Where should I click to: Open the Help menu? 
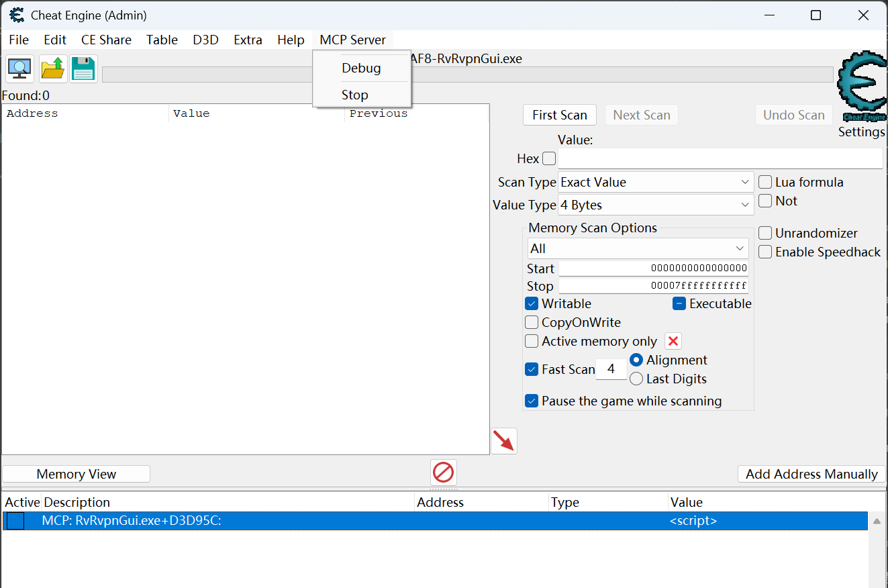click(291, 40)
